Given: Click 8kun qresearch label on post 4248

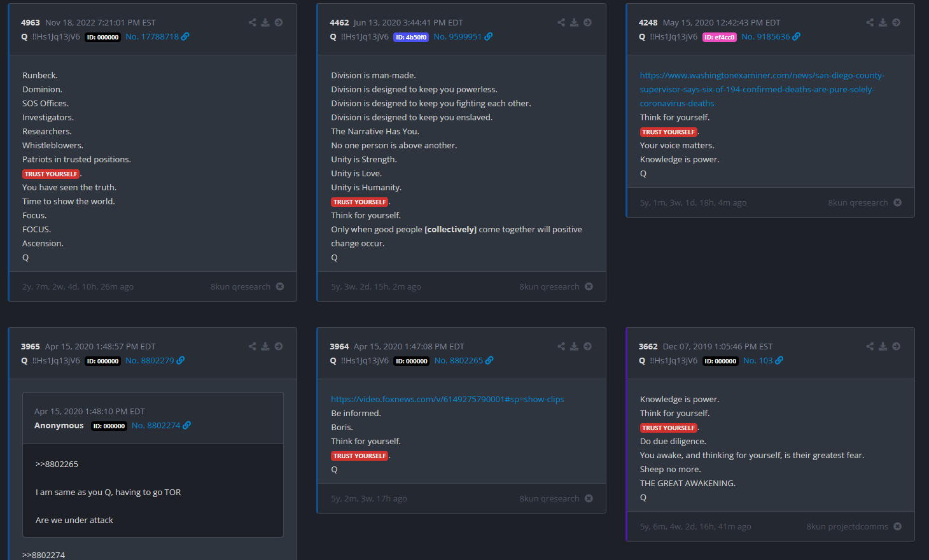Looking at the screenshot, I should pyautogui.click(x=858, y=202).
